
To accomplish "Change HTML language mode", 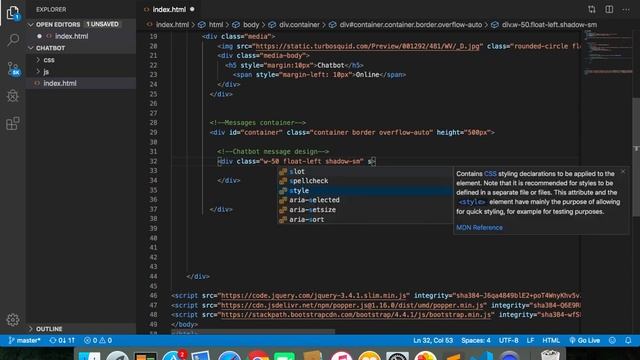I will pos(551,340).
